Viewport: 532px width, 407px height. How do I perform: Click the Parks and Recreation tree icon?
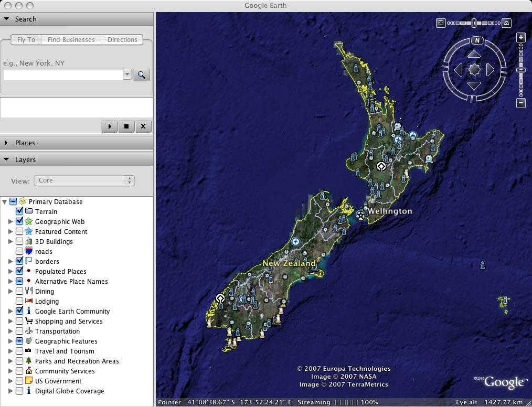click(29, 360)
